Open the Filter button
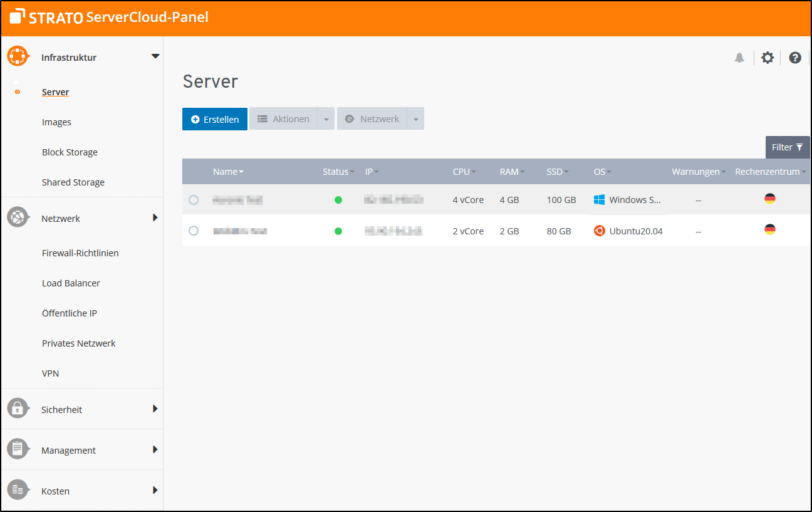Image resolution: width=812 pixels, height=512 pixels. point(787,147)
